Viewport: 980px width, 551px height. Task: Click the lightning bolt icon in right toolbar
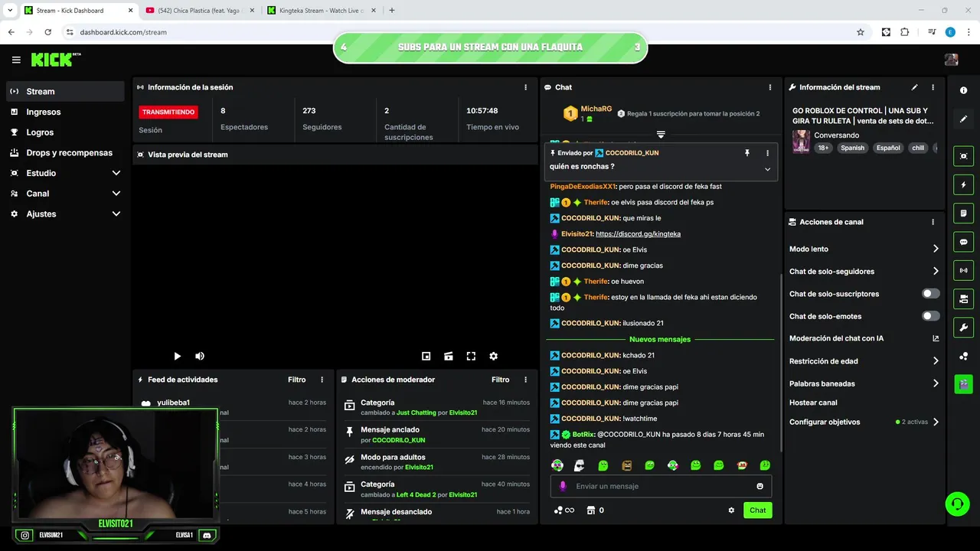(x=963, y=184)
